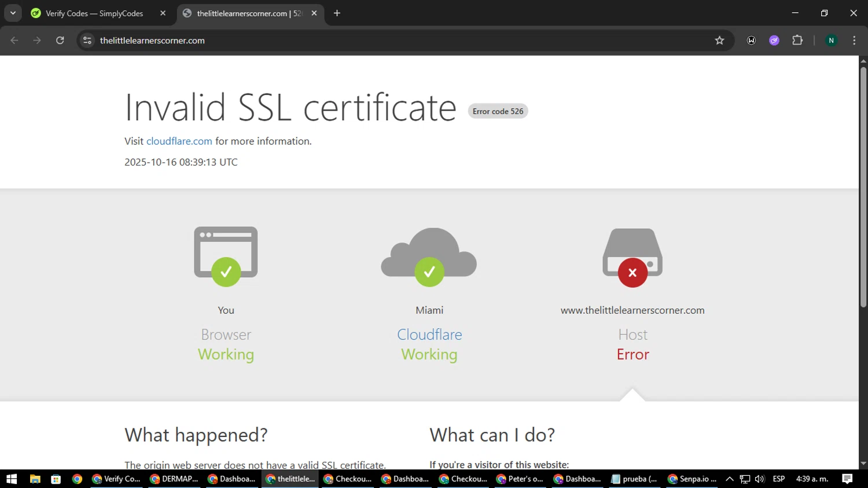Click the Error code 526 badge
The height and width of the screenshot is (488, 868).
click(498, 111)
